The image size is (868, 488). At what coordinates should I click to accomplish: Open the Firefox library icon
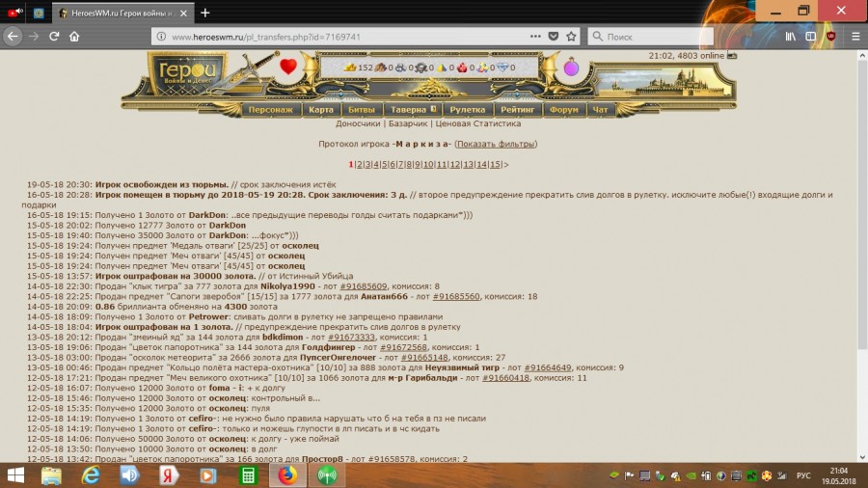pyautogui.click(x=789, y=37)
